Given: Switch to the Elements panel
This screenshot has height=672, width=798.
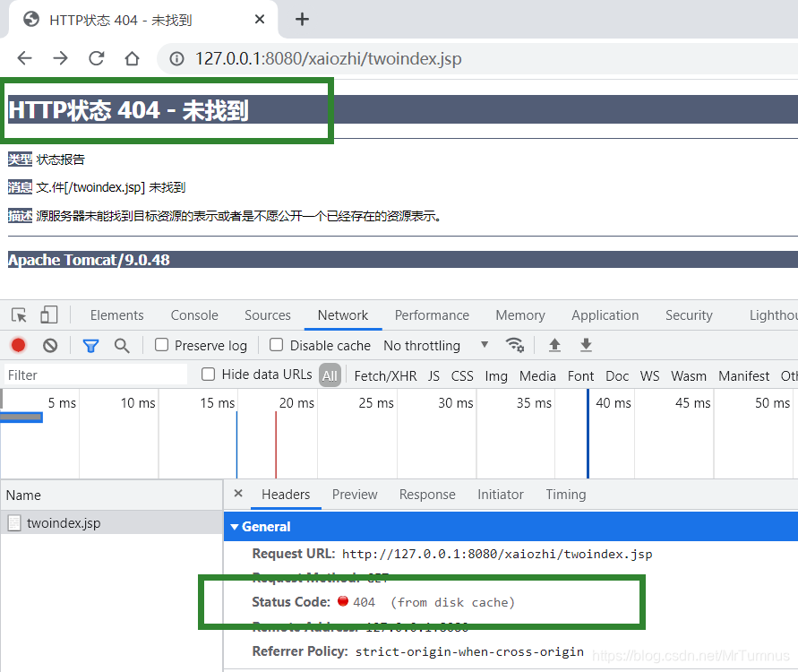Looking at the screenshot, I should 117,315.
